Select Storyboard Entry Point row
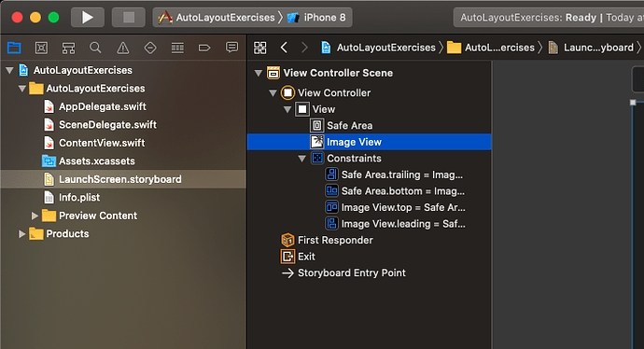 343,273
